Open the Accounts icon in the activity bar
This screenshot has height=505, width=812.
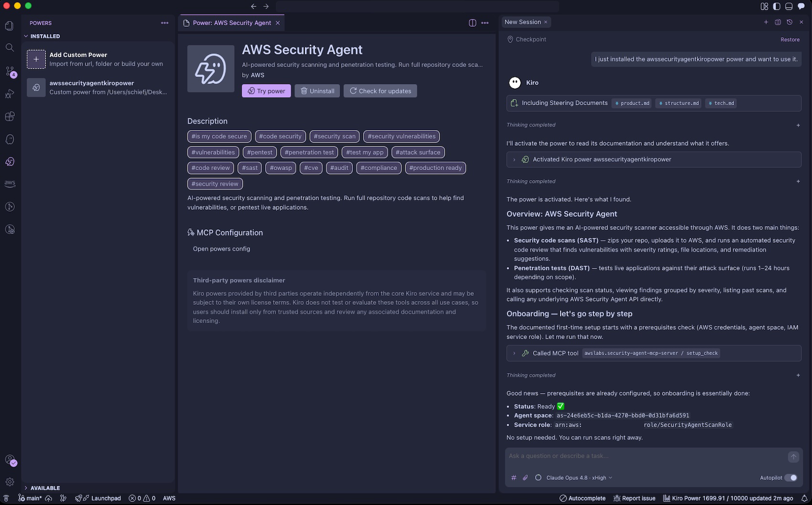(10, 460)
